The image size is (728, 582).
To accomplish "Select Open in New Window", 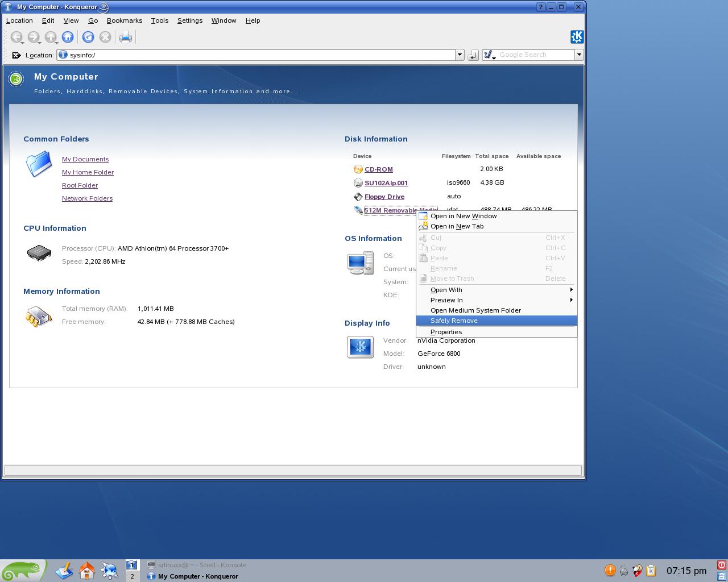I will point(497,216).
